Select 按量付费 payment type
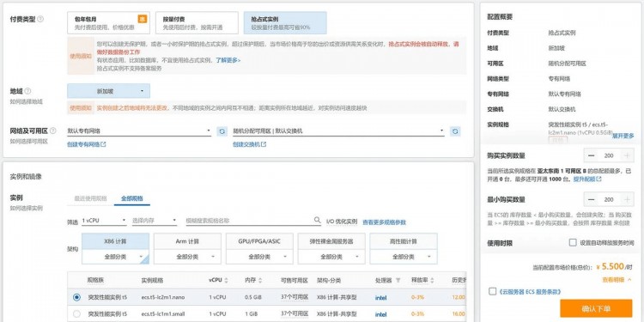This screenshot has width=644, height=322. pos(197,22)
